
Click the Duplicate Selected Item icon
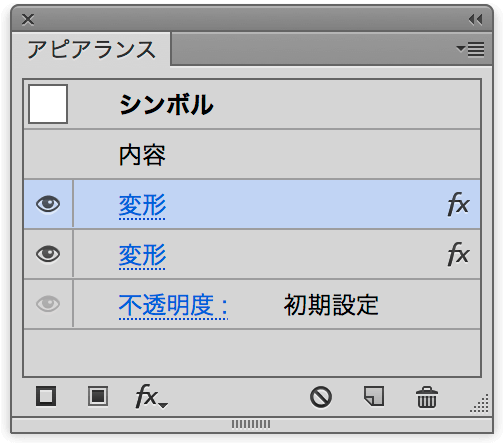tap(374, 396)
